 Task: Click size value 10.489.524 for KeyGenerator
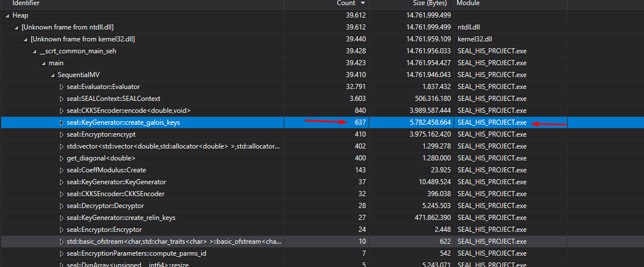(435, 183)
